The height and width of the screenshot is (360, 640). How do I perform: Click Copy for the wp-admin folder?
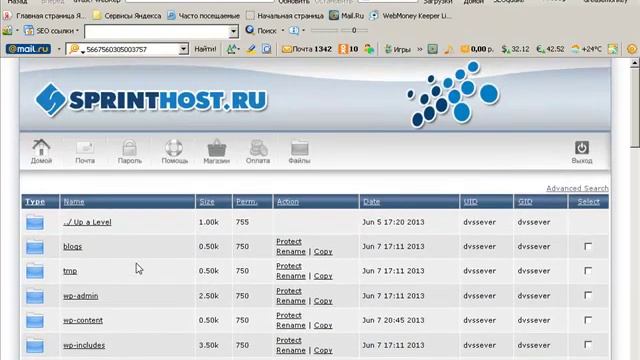click(x=323, y=301)
